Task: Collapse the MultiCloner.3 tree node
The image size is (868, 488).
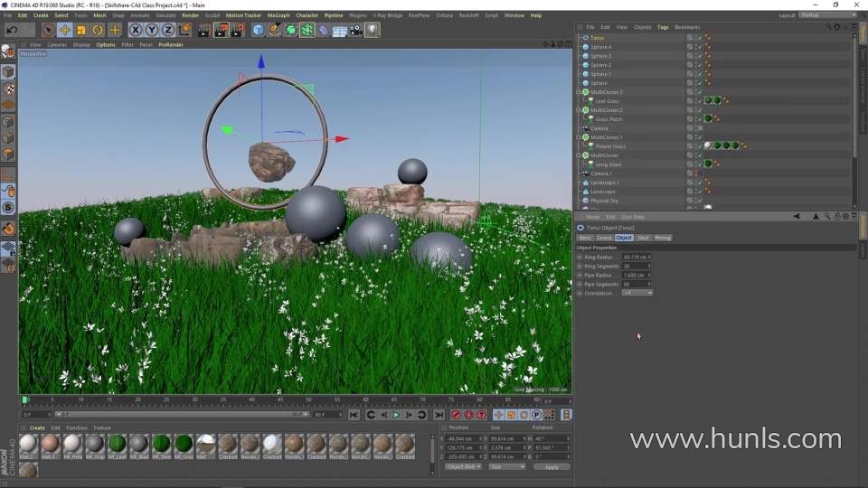Action: pos(579,92)
